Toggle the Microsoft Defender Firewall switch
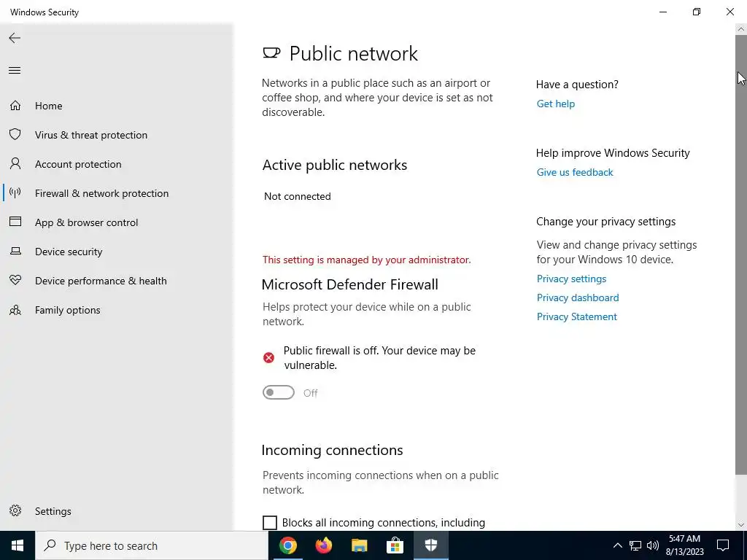747x560 pixels. click(279, 392)
